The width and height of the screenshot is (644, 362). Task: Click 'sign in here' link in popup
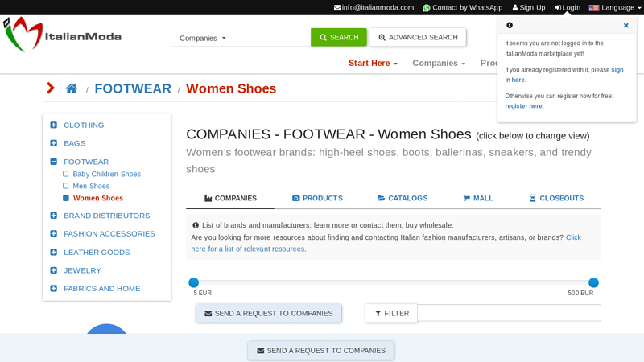[564, 75]
